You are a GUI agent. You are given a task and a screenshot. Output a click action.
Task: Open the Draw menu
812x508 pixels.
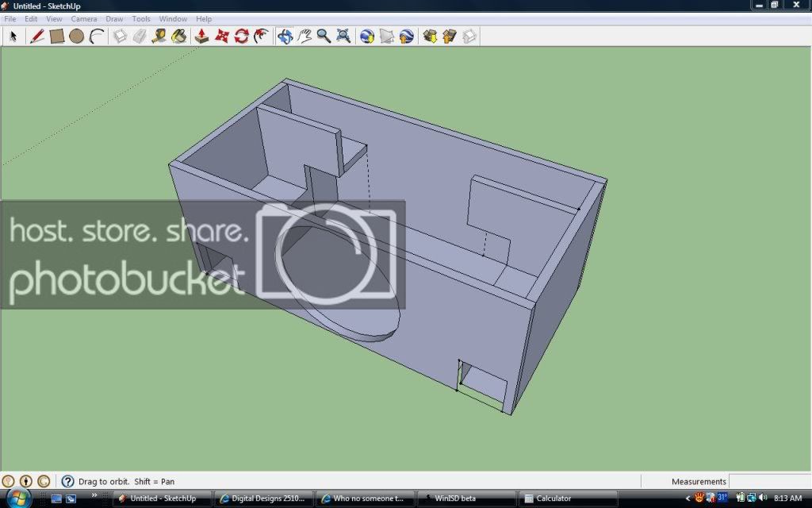coord(114,19)
